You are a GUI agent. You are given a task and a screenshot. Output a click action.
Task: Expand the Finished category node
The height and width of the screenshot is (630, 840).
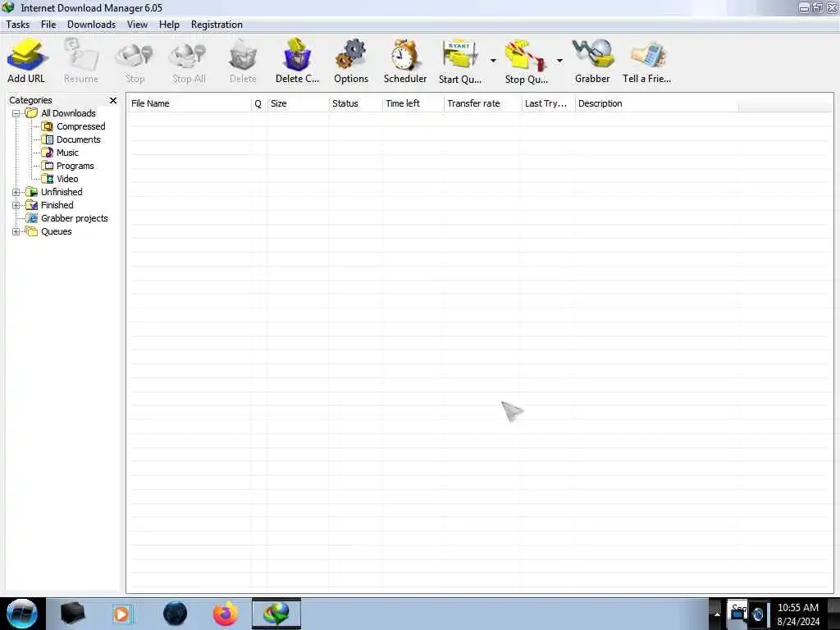coord(16,206)
